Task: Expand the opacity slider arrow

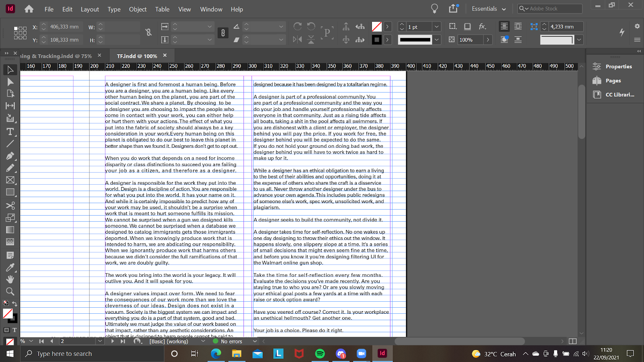Action: click(x=488, y=40)
